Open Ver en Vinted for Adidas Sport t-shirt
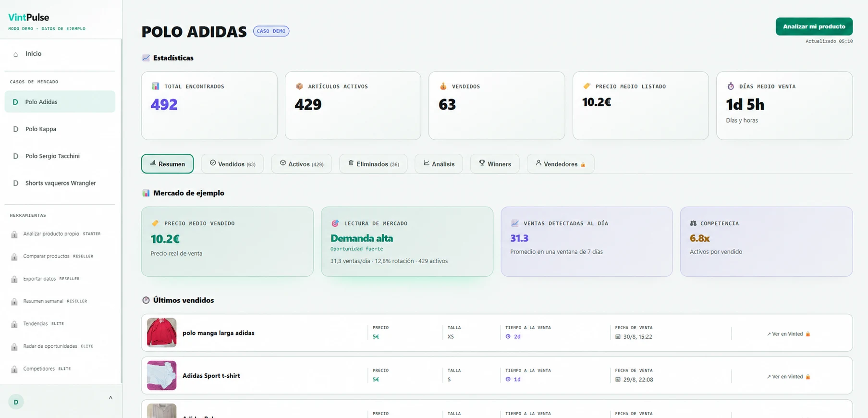Viewport: 868px width, 418px height. 788,377
